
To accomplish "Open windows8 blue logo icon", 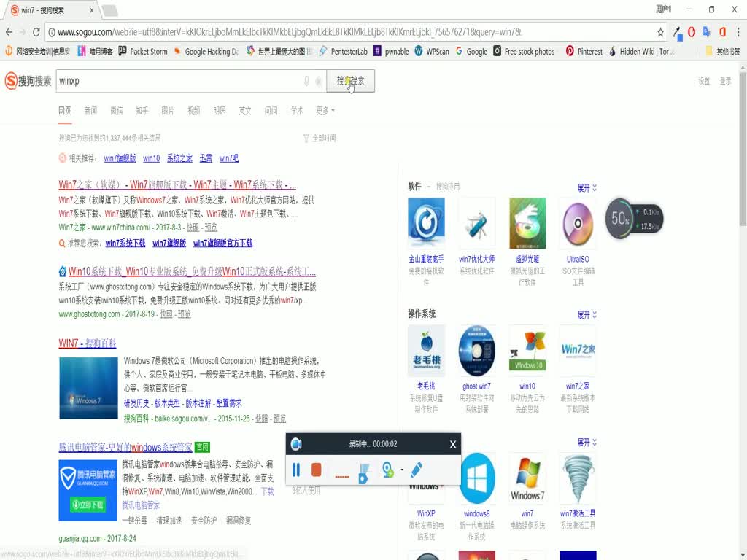I will click(x=477, y=478).
